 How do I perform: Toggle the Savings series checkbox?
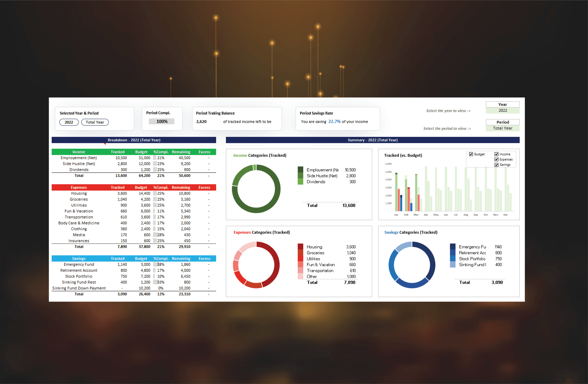pos(496,165)
